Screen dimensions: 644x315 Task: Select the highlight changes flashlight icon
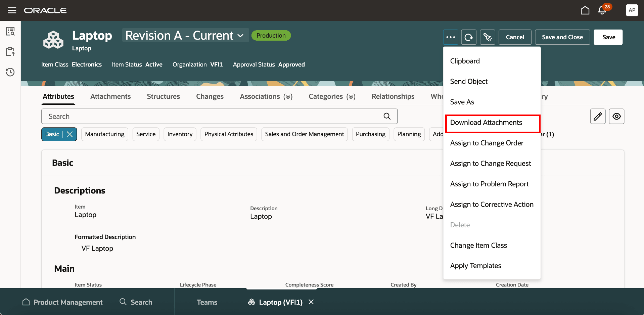click(487, 37)
